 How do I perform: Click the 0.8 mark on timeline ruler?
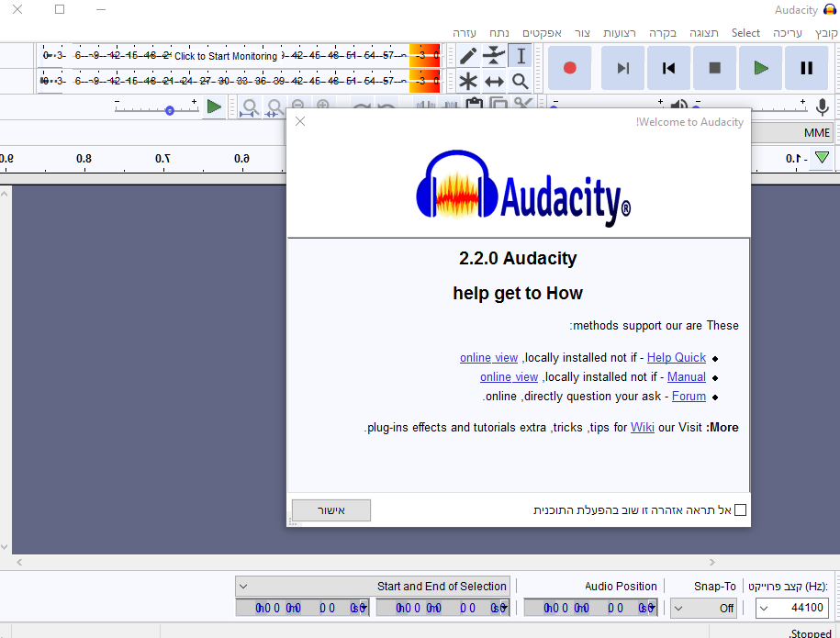pyautogui.click(x=84, y=159)
